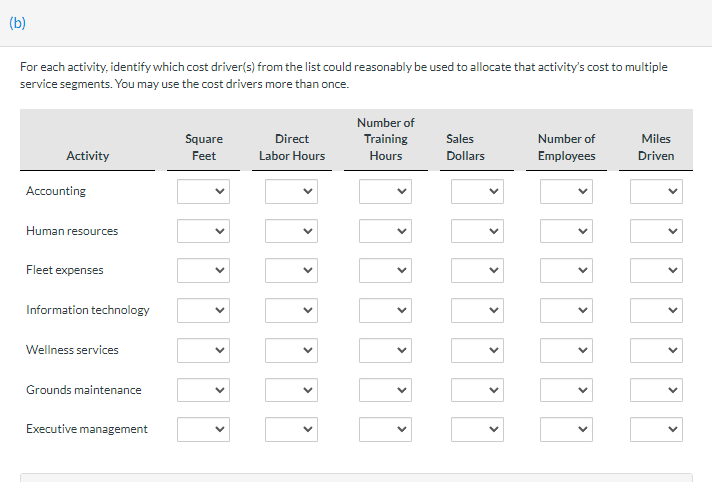Expand Information technology Sales Dollars dropdown
712x482 pixels.
coord(476,310)
